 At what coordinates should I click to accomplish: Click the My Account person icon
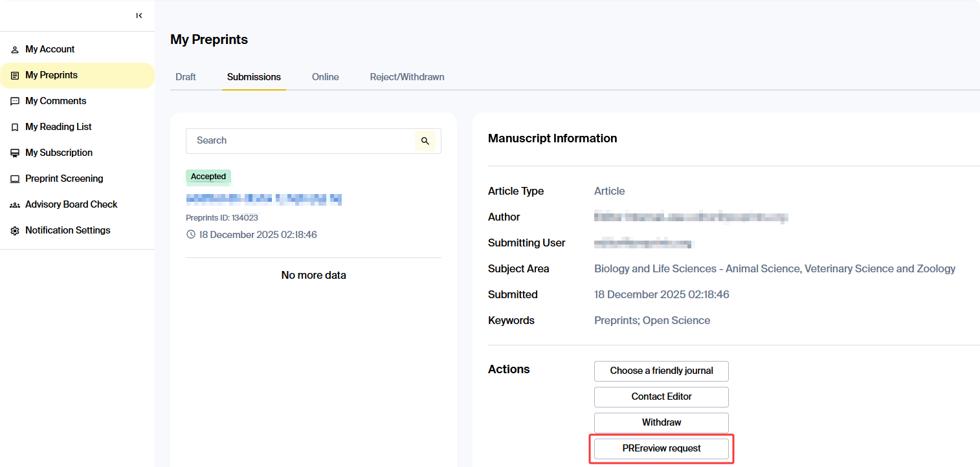coord(15,50)
